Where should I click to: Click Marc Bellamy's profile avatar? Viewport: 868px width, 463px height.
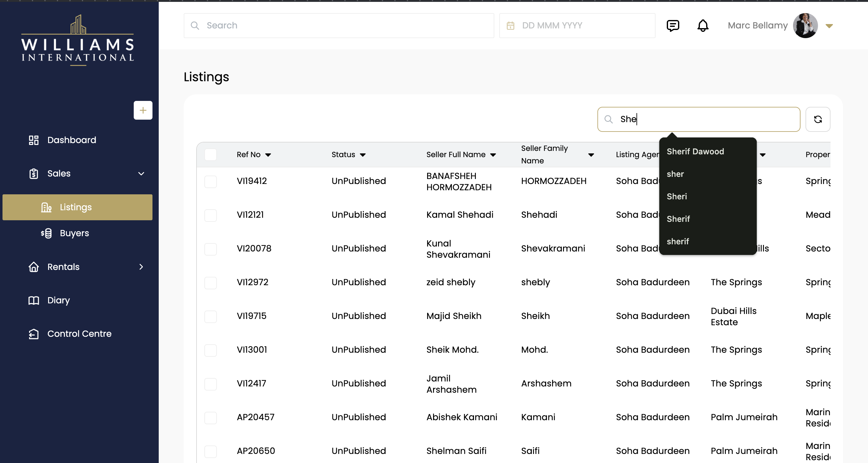pos(805,26)
